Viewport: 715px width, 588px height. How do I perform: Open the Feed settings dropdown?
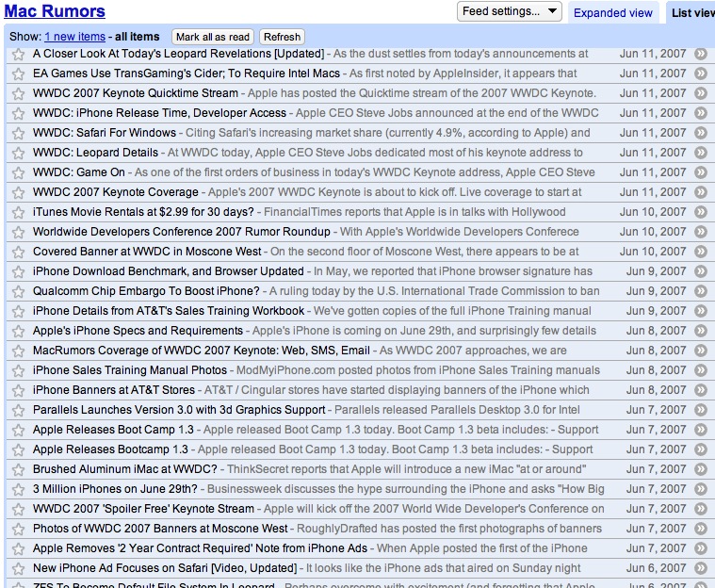[509, 11]
